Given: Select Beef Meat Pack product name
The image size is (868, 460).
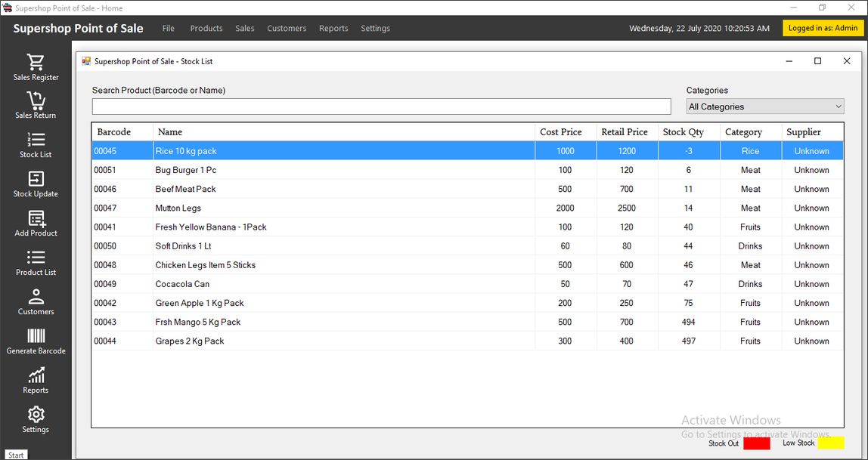Looking at the screenshot, I should pyautogui.click(x=185, y=189).
